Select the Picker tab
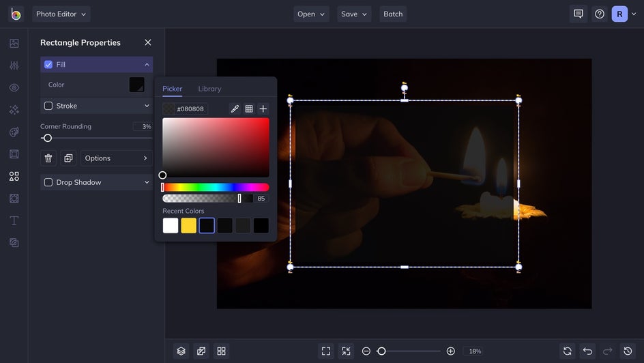This screenshot has height=363, width=644. [172, 89]
